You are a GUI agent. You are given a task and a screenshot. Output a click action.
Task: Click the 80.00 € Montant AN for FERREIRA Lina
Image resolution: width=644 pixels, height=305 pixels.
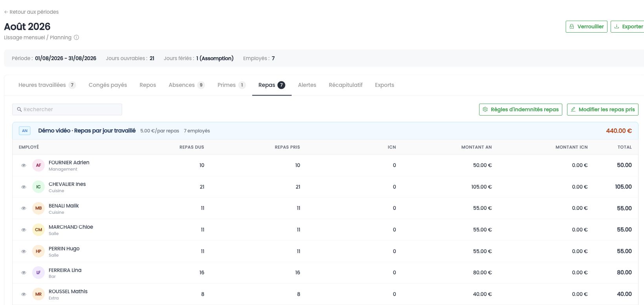point(483,273)
